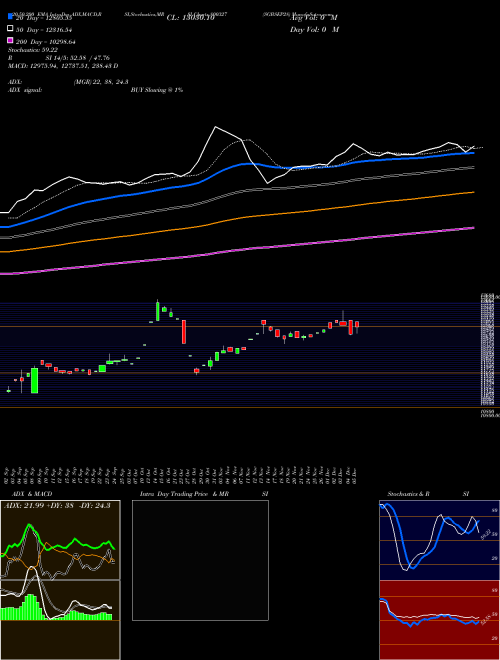Click the thick blue 20 Day average line
The width and height of the screenshot is (500, 660).
coord(237,166)
